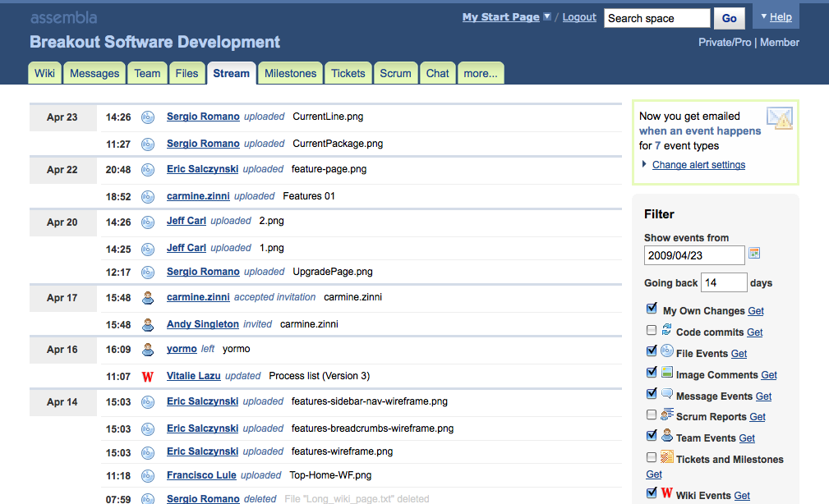Click the Search space text box

(x=656, y=18)
